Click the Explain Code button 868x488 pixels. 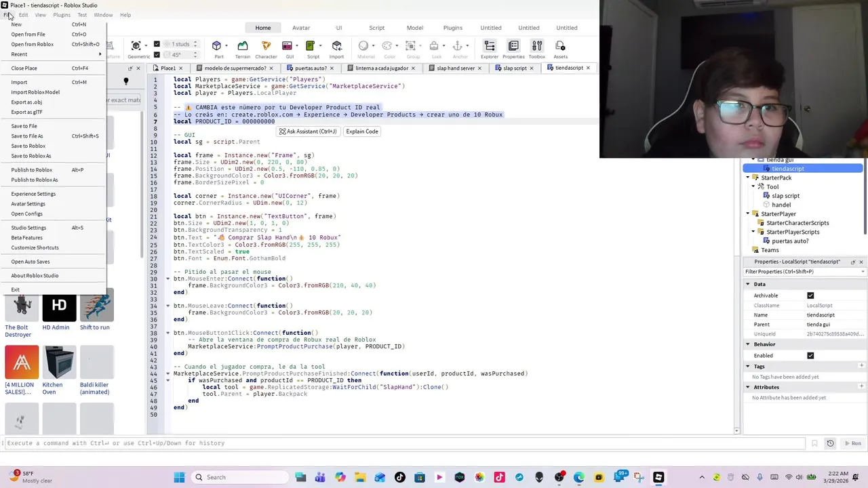pyautogui.click(x=362, y=131)
